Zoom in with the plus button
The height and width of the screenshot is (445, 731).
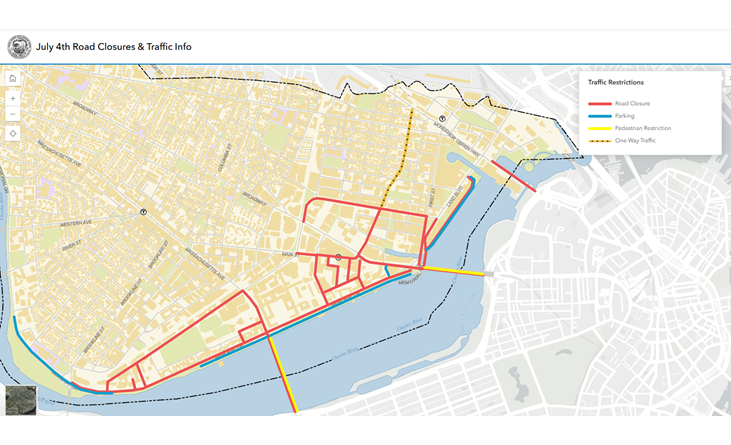(12, 99)
